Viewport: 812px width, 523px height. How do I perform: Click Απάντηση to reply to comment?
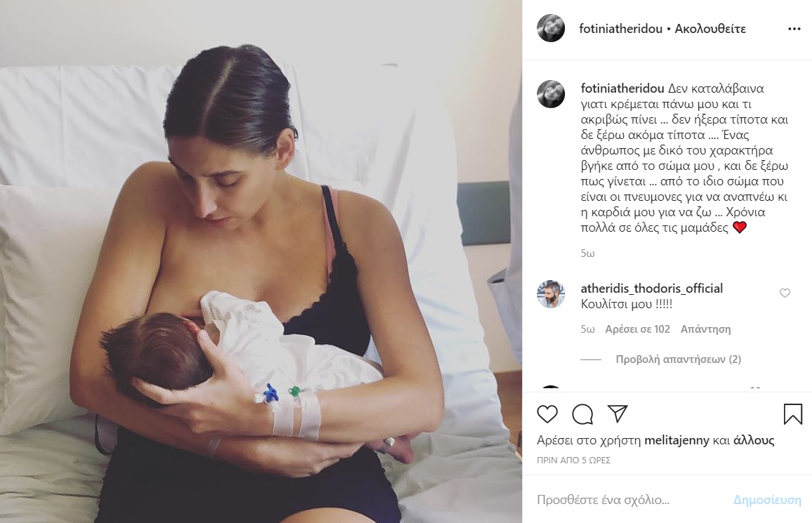(705, 329)
